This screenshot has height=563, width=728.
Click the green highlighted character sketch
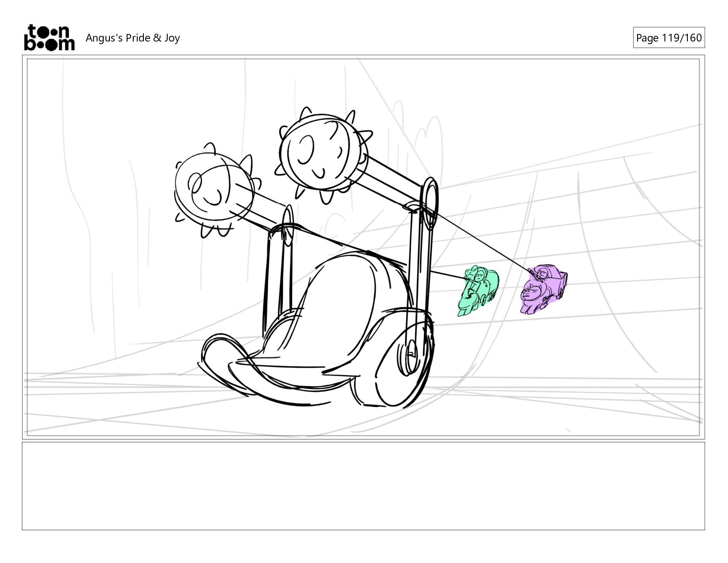478,290
